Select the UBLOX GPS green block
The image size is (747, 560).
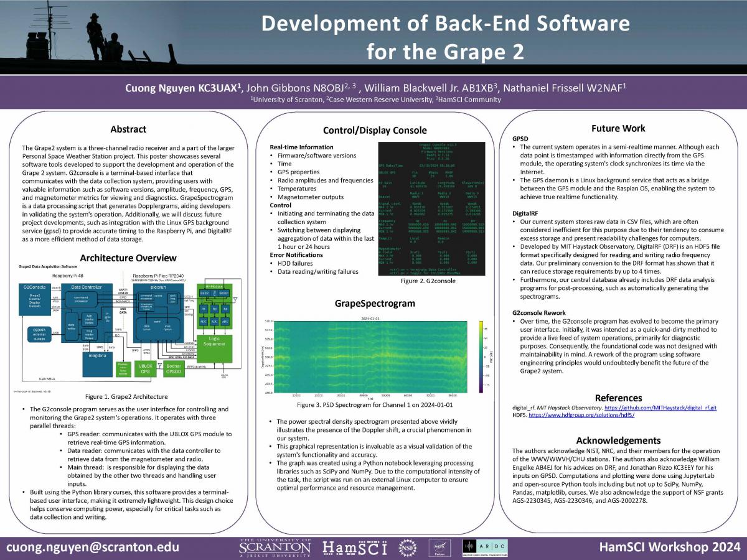click(145, 369)
